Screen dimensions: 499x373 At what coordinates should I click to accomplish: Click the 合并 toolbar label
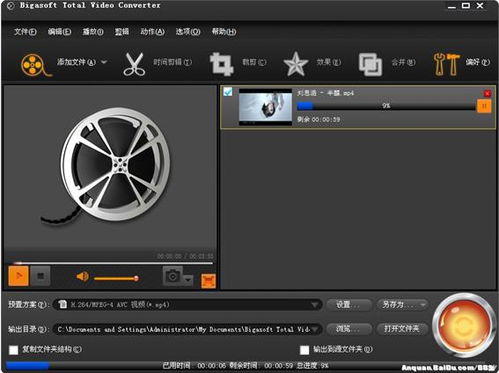coord(403,62)
